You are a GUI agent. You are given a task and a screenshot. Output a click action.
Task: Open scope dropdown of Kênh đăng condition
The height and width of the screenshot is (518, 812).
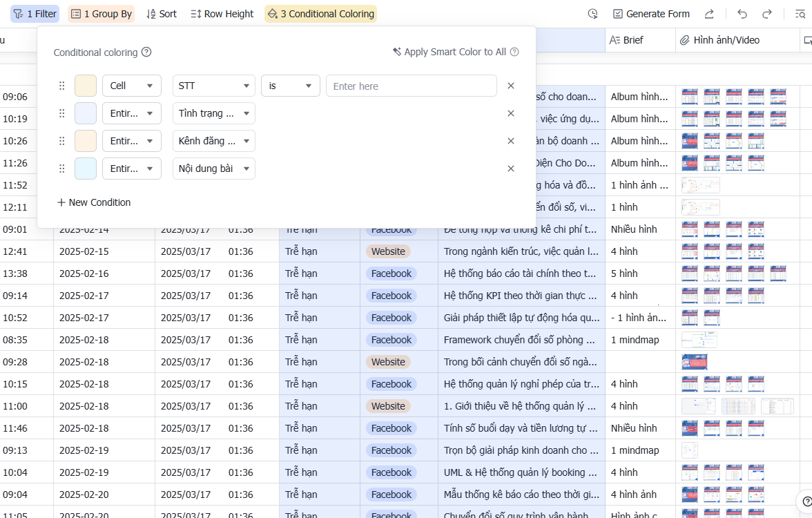[132, 141]
